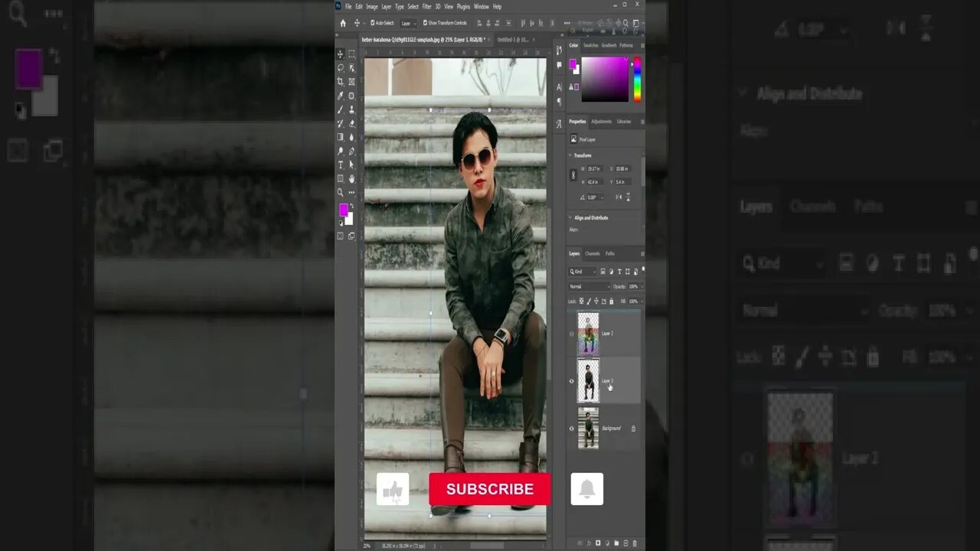Select the Zoom tool in the toolbox

click(341, 192)
